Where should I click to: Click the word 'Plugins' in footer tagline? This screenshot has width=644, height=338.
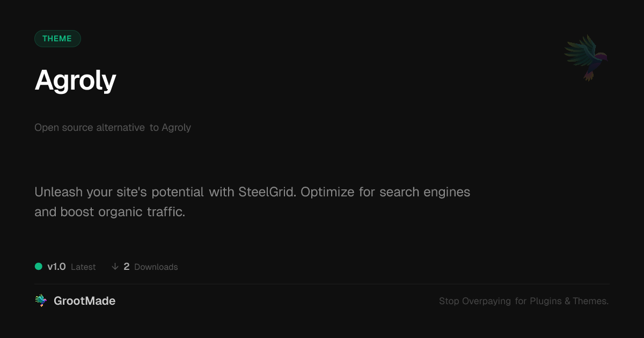545,301
